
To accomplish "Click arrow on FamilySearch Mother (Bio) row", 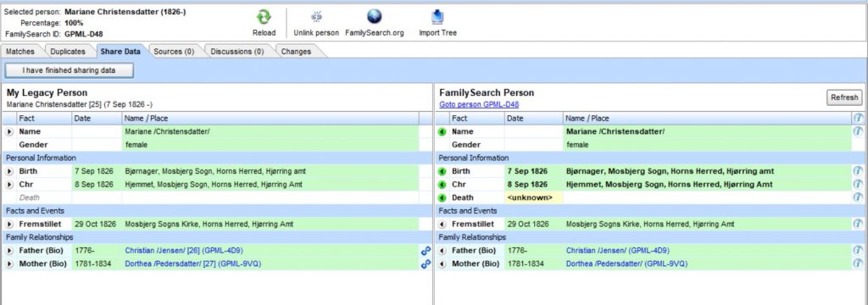I will click(442, 264).
